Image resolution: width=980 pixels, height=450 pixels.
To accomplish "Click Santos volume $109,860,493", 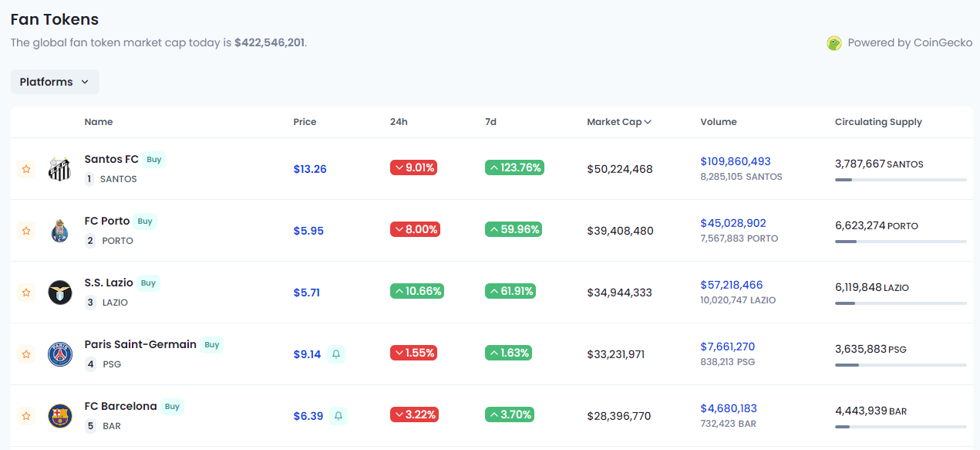I will [x=736, y=161].
